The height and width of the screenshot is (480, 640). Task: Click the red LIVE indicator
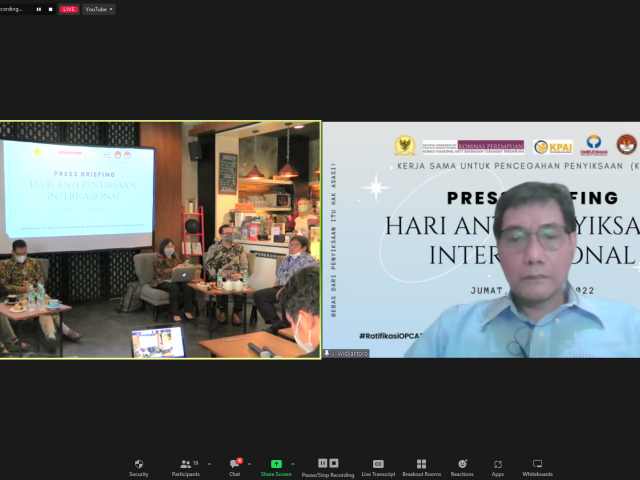pyautogui.click(x=69, y=9)
